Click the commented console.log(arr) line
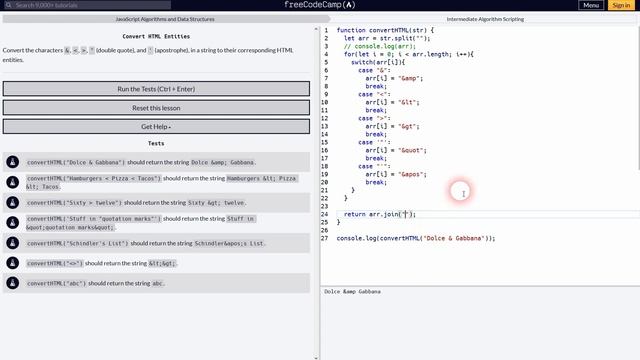Image resolution: width=640 pixels, height=360 pixels. 380,46
